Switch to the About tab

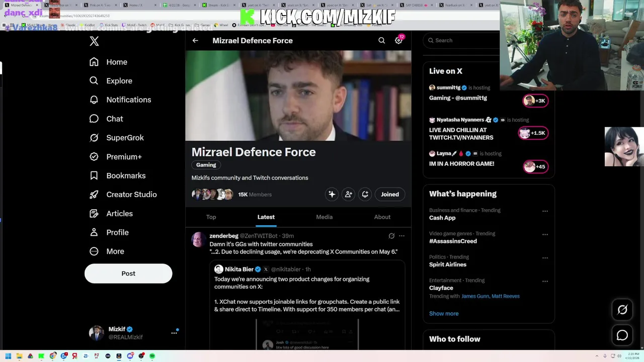382,217
